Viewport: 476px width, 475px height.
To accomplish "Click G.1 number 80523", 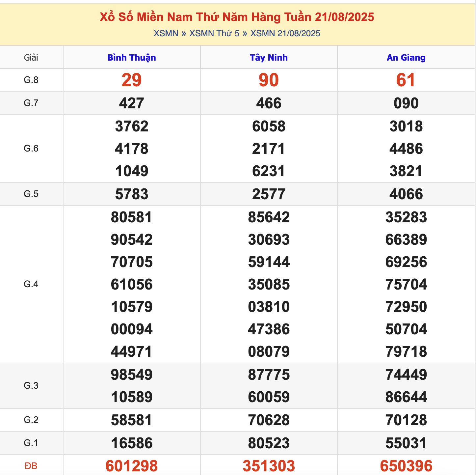I will pos(269,443).
